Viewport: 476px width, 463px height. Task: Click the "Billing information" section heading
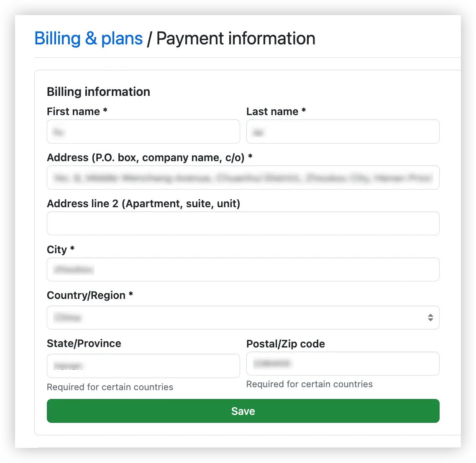[98, 92]
